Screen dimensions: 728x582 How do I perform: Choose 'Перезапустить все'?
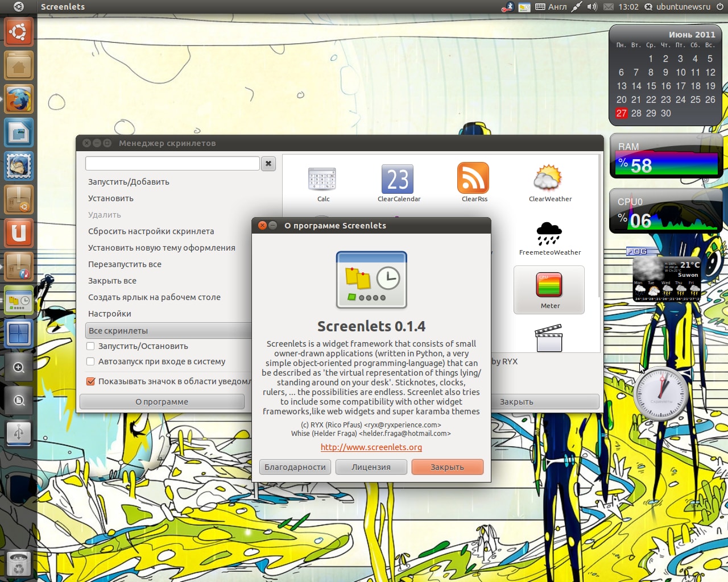[125, 264]
